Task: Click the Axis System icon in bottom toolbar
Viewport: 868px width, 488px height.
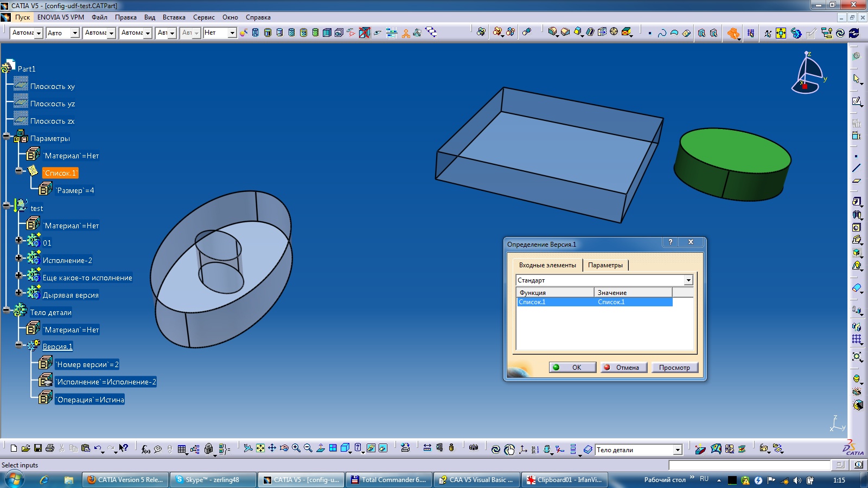Action: click(523, 449)
